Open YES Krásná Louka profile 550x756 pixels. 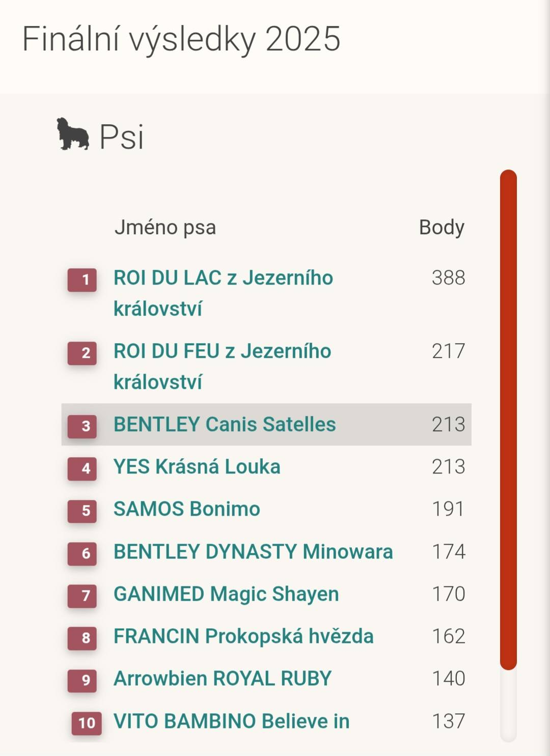197,467
